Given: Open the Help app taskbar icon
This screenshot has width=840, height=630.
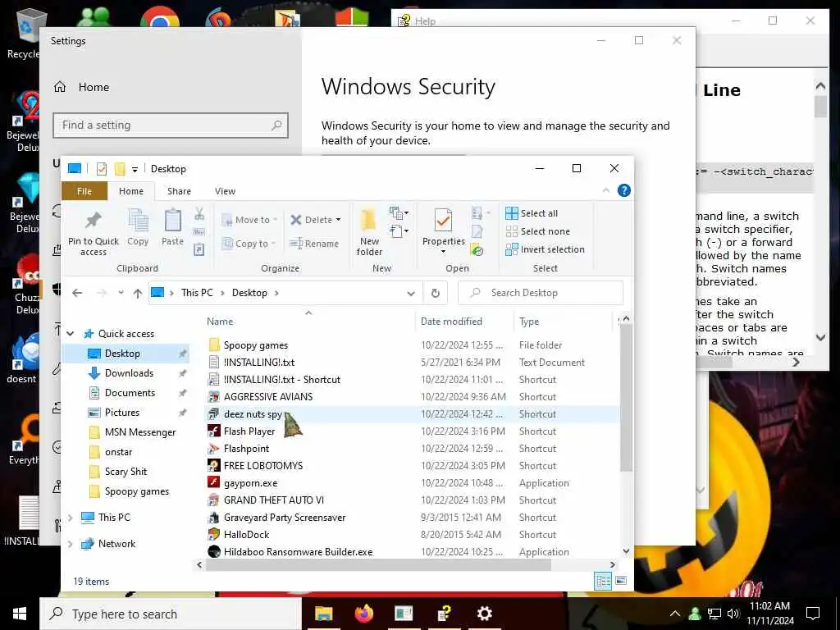Looking at the screenshot, I should pos(444,614).
